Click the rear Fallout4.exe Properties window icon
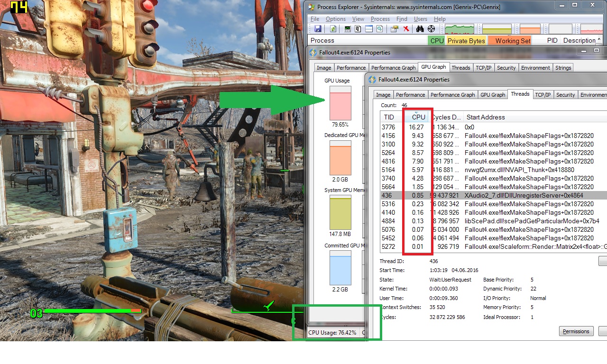 pyautogui.click(x=313, y=53)
